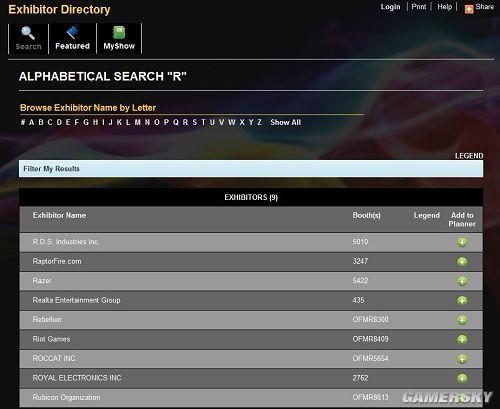500x409 pixels.
Task: Click the Login link
Action: pyautogui.click(x=390, y=7)
